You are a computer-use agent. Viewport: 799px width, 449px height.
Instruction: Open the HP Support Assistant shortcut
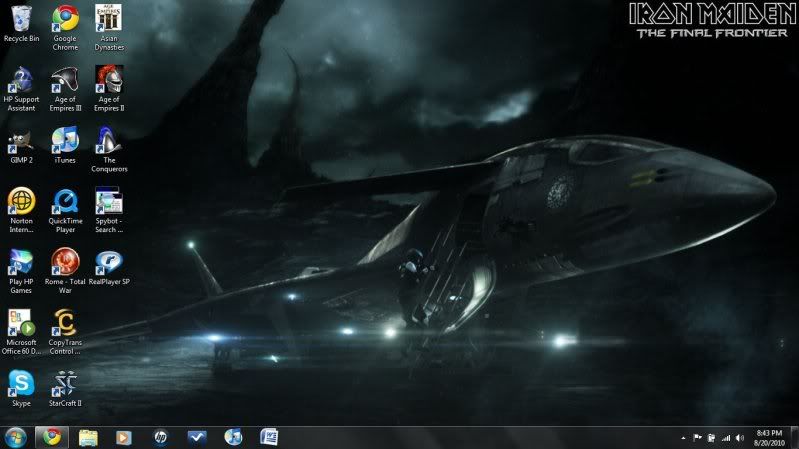coord(21,88)
